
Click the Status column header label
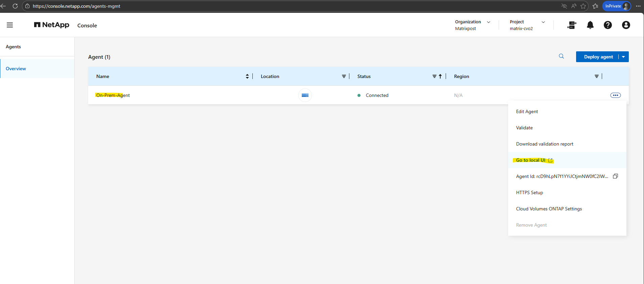click(x=364, y=76)
